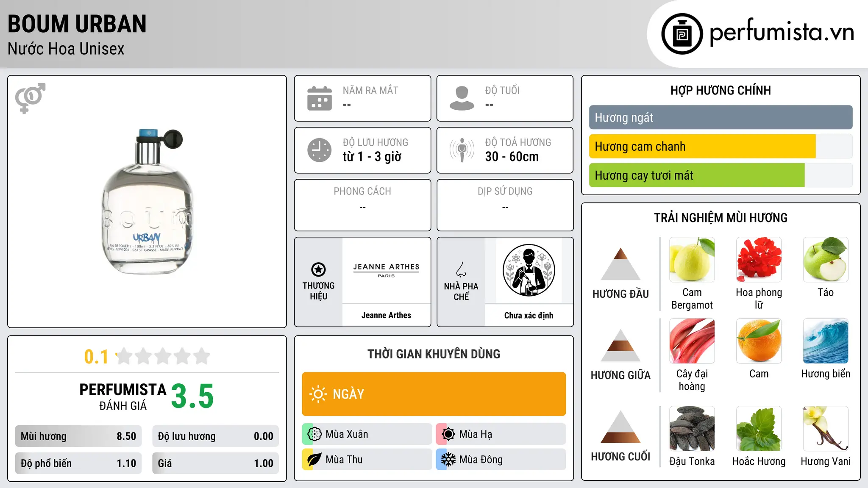Click the Perfumista 3.5 rating score
This screenshot has width=868, height=488.
pyautogui.click(x=192, y=396)
